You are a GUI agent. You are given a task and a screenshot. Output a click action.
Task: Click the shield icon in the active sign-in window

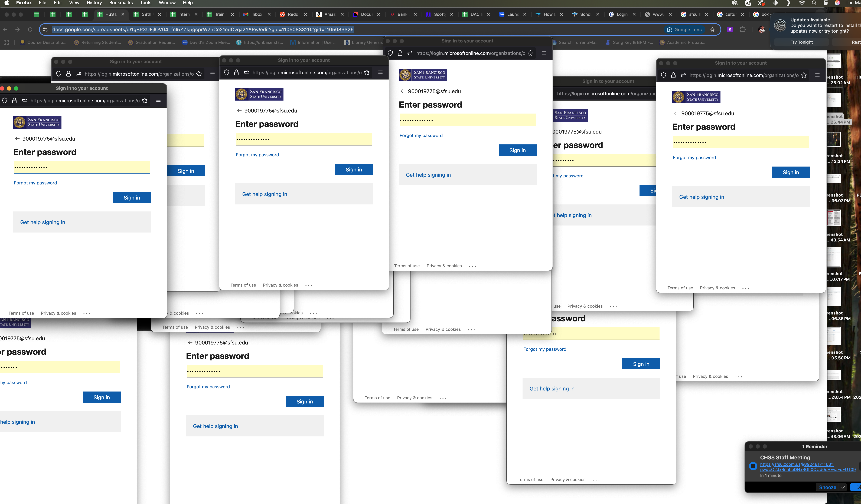pos(5,100)
